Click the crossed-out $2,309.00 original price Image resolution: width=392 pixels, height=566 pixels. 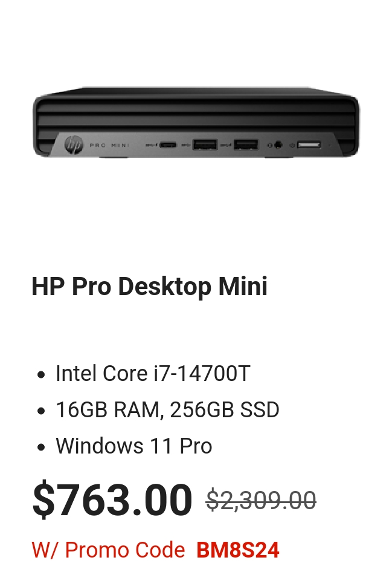(x=261, y=500)
